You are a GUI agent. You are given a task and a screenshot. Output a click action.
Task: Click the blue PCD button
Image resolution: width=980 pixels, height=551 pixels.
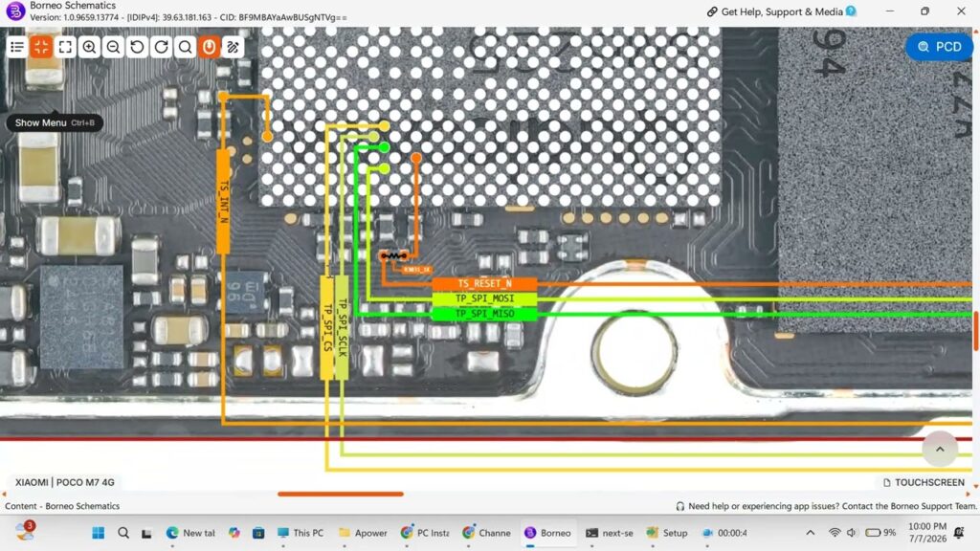point(940,47)
